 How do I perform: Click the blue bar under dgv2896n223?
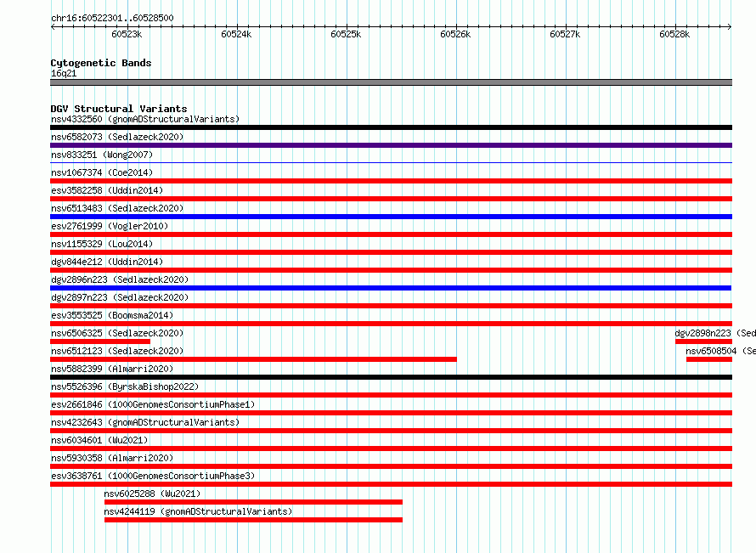pos(391,288)
